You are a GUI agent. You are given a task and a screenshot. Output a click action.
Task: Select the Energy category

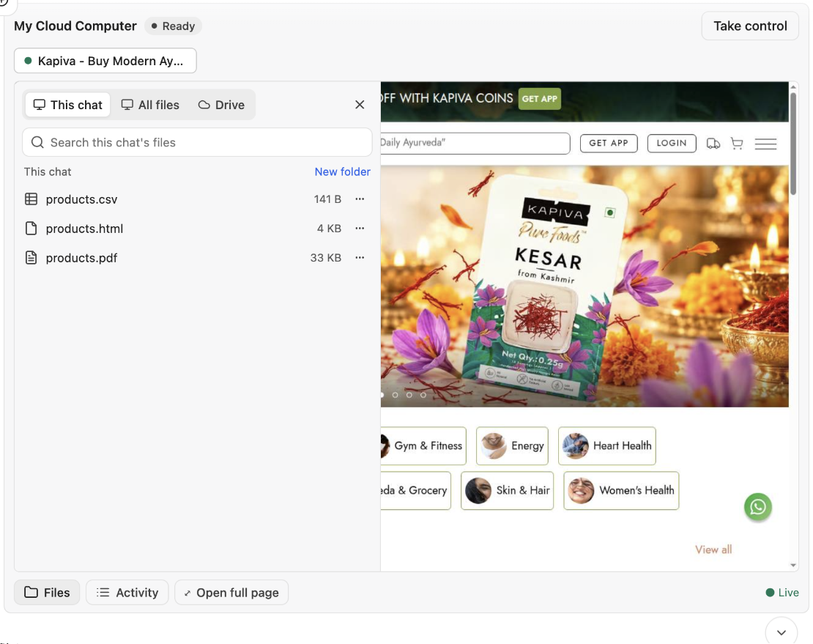[512, 446]
